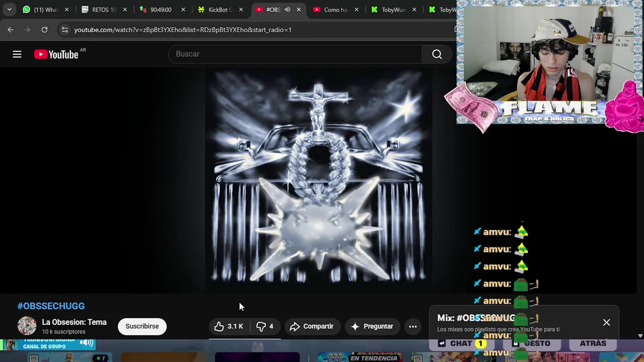Screen dimensions: 644x362
Task: Click the Compartir share button
Action: point(312,326)
